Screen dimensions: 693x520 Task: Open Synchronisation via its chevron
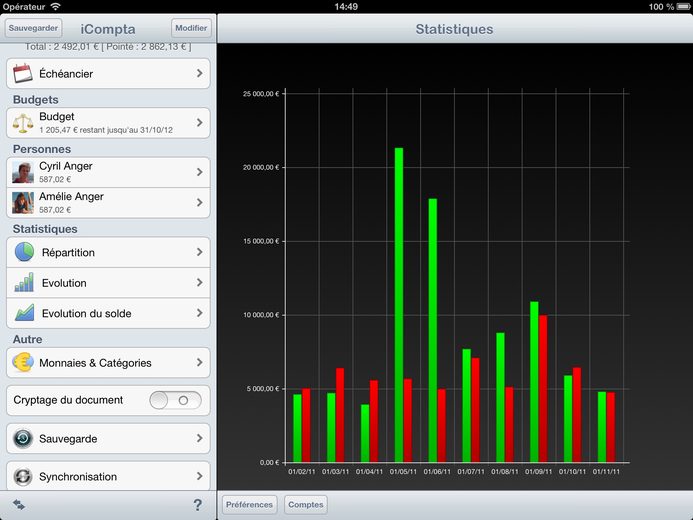tap(200, 476)
